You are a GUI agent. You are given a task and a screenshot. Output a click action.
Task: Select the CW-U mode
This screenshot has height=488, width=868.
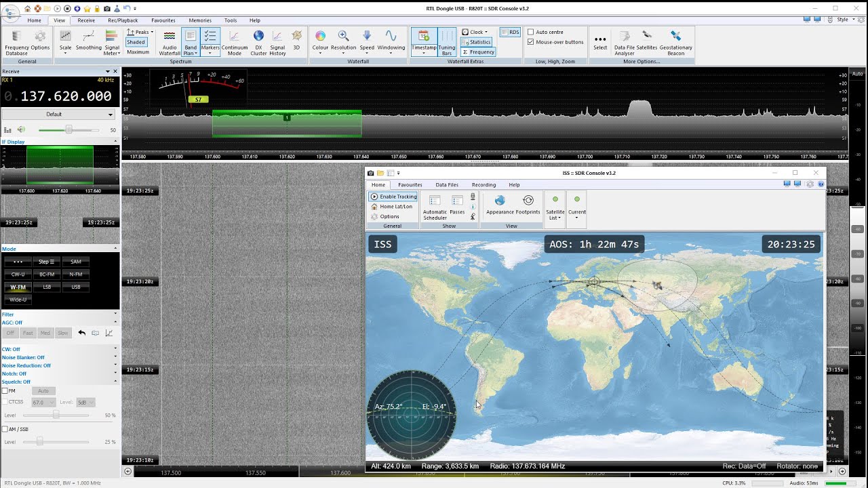click(18, 274)
